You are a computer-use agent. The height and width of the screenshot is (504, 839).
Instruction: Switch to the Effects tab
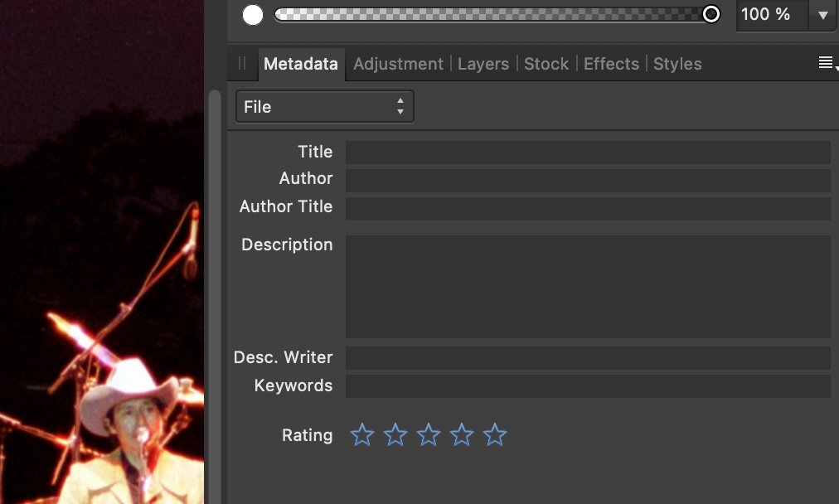(611, 64)
